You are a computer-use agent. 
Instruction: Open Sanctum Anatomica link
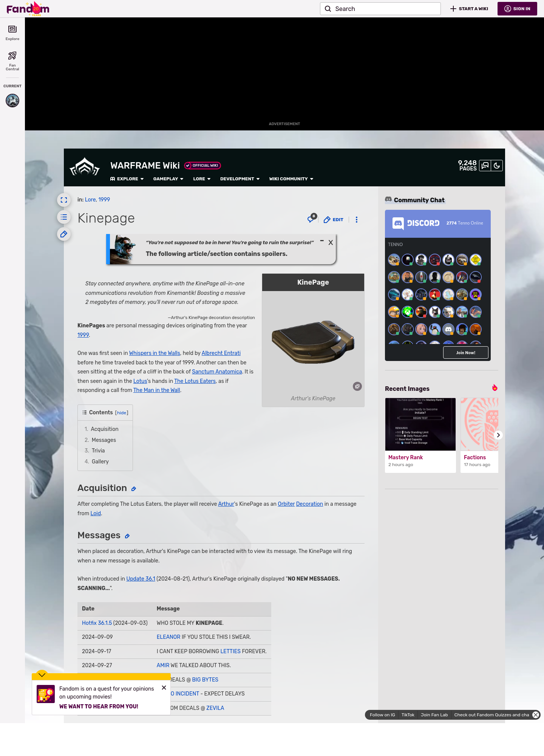(x=217, y=372)
